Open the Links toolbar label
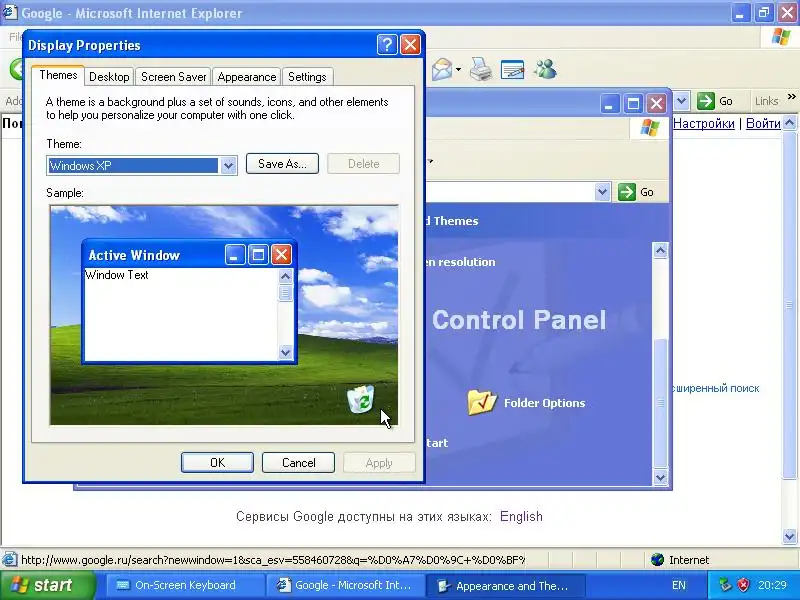Screen dimensions: 800x600 [766, 101]
